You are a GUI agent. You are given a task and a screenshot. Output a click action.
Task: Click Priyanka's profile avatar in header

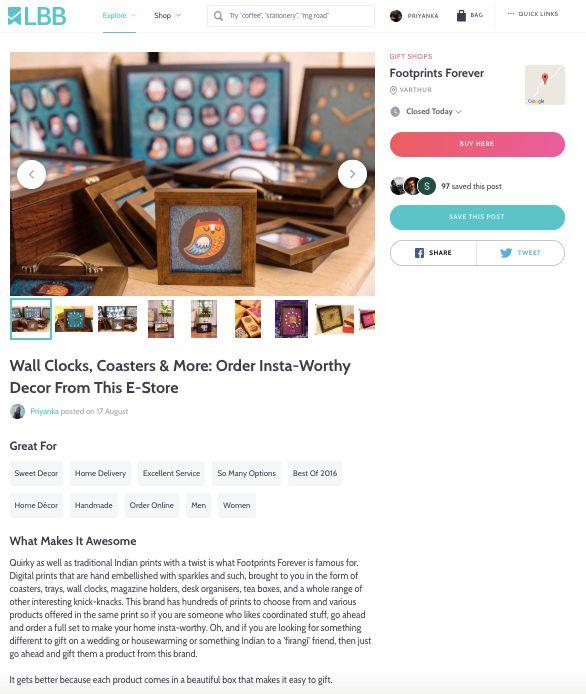tap(396, 16)
